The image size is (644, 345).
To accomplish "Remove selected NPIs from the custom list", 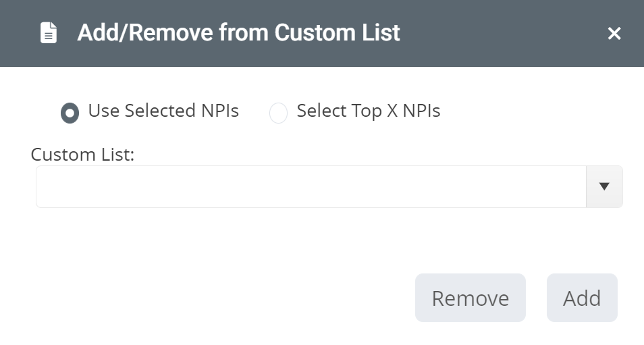I will point(471,298).
